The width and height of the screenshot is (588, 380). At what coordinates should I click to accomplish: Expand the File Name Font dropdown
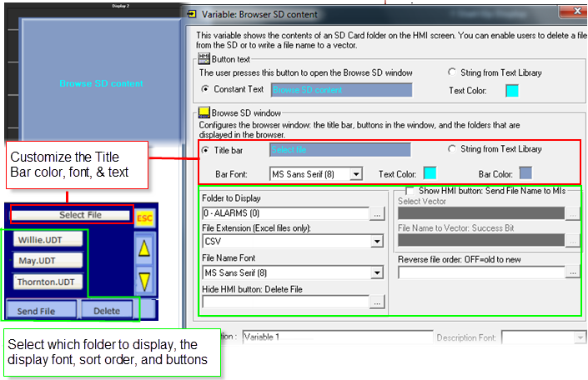pyautogui.click(x=377, y=272)
